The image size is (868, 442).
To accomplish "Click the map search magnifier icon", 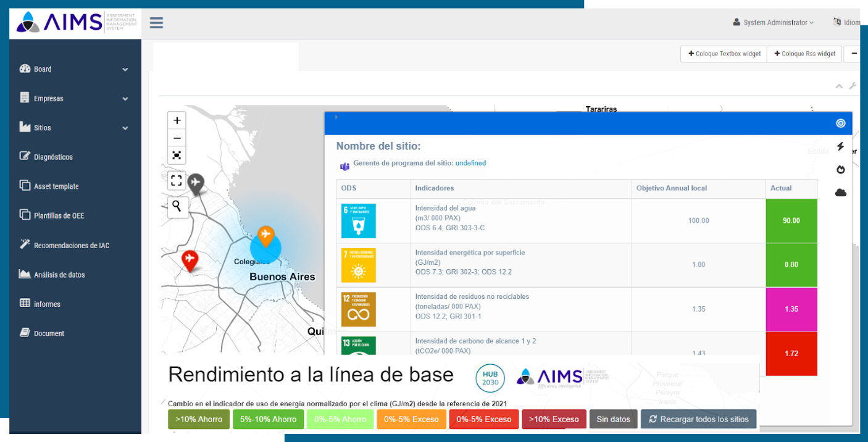I will pyautogui.click(x=177, y=207).
